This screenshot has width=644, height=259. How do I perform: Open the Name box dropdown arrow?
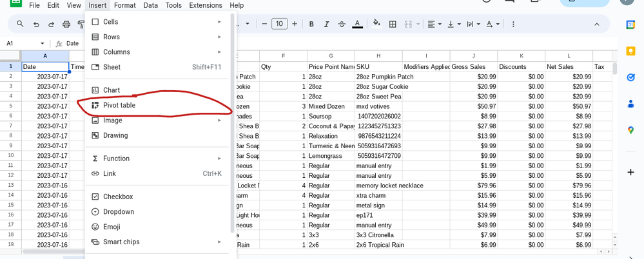click(42, 44)
